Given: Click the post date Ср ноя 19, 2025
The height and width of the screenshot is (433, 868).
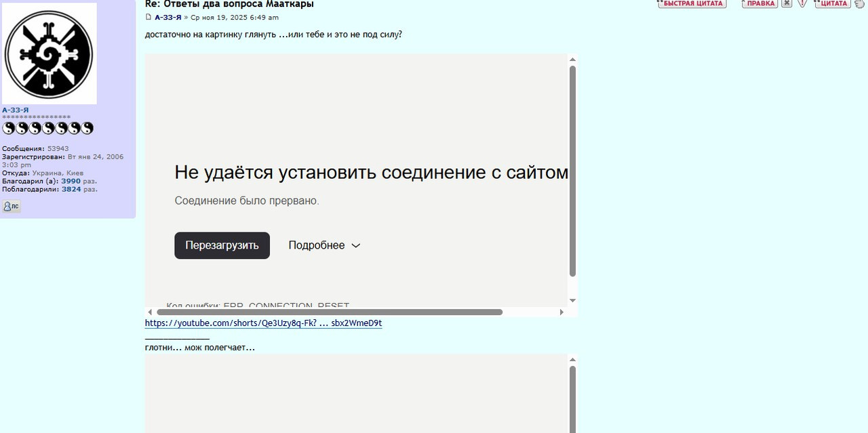Looking at the screenshot, I should [x=234, y=18].
